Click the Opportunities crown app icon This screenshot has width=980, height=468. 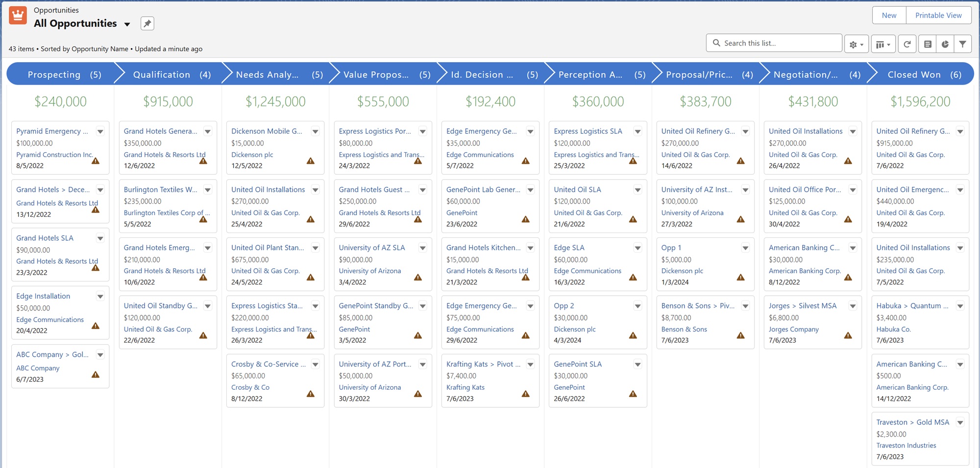(18, 16)
